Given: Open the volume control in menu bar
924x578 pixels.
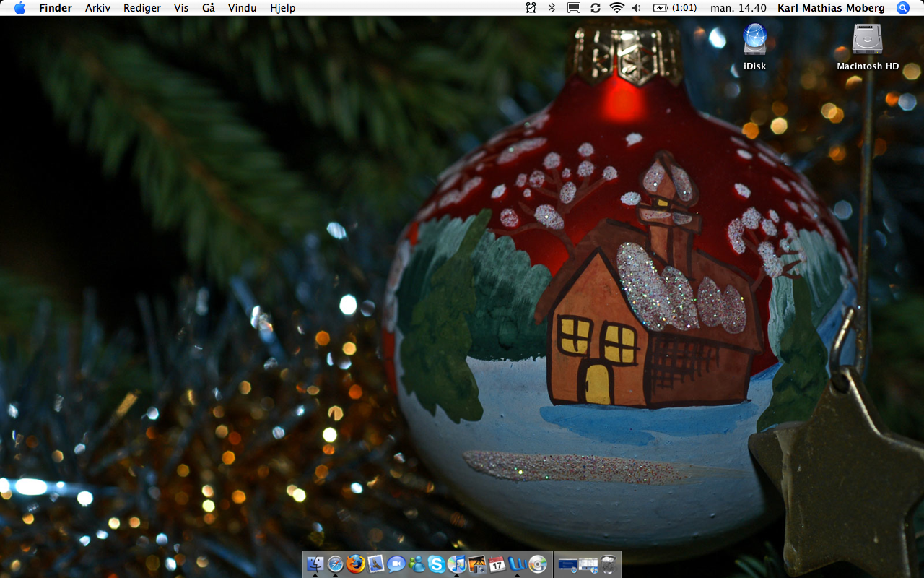Looking at the screenshot, I should (x=637, y=8).
